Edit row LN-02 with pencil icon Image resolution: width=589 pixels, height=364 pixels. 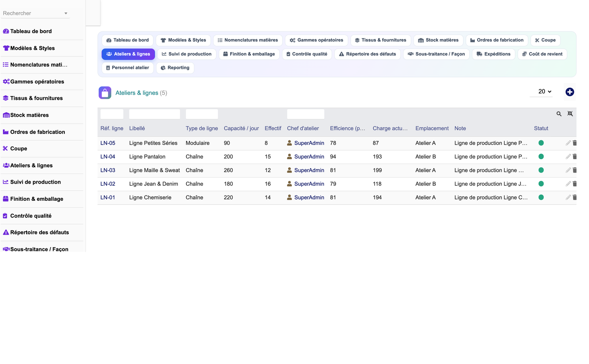click(568, 184)
